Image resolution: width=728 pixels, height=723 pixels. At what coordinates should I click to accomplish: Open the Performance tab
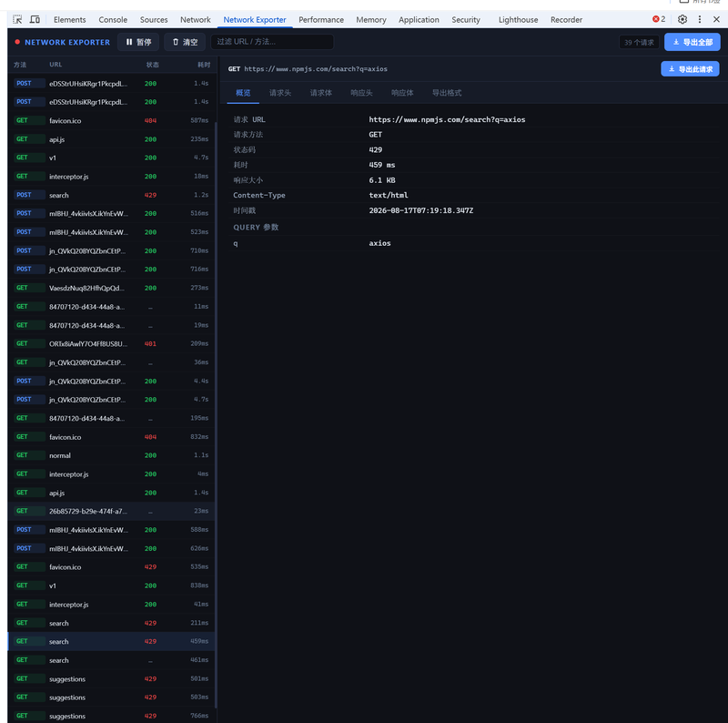click(x=321, y=19)
